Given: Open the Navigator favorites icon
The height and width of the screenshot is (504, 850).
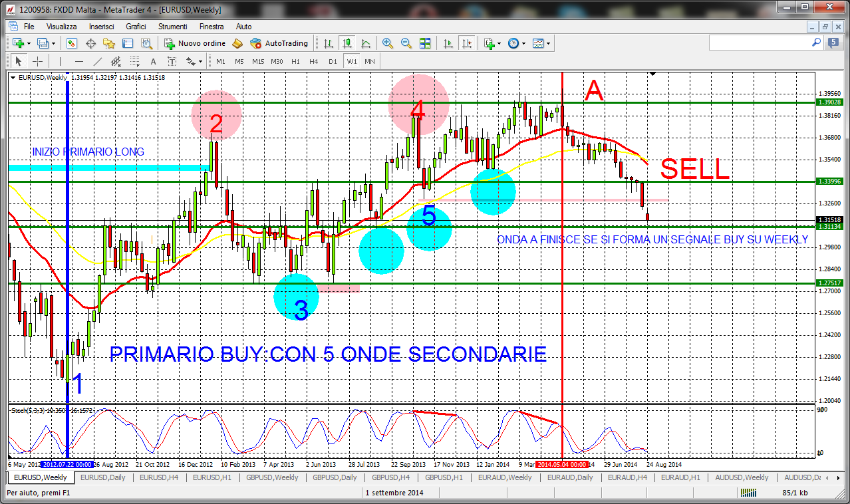Looking at the screenshot, I should [x=109, y=43].
